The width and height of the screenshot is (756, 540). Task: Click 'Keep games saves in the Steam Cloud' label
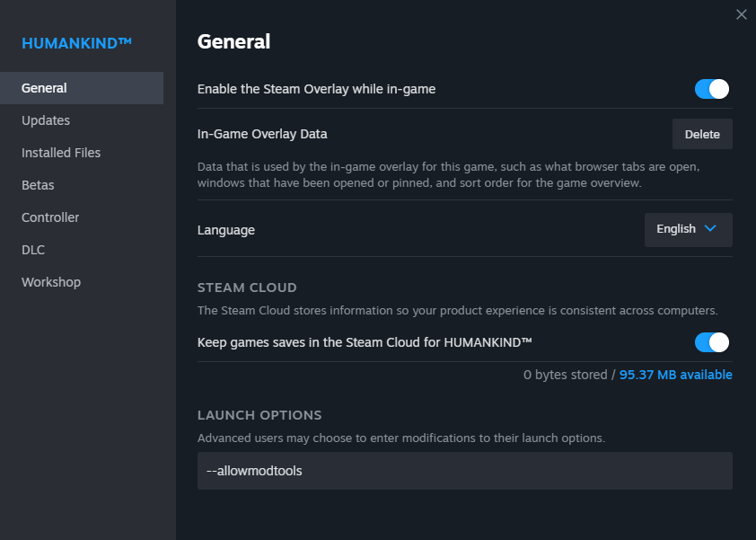click(x=365, y=342)
